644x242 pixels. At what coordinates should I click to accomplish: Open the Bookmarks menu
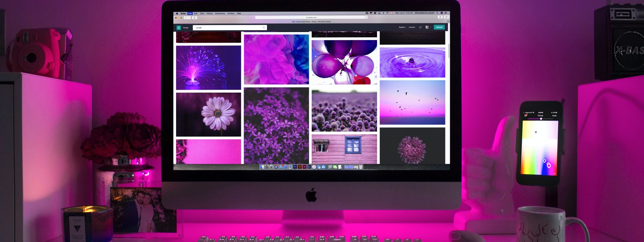[x=220, y=13]
